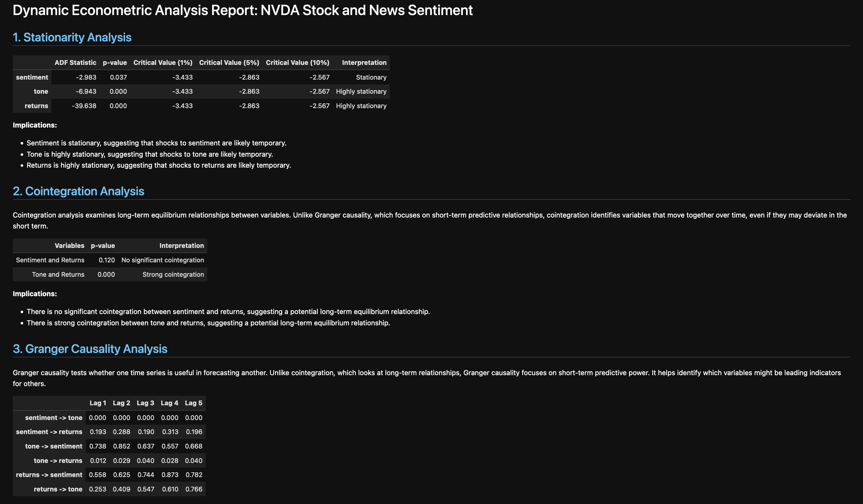Click the tone -> sentiment Lag 2 value 0.852
The image size is (863, 504).
(122, 446)
